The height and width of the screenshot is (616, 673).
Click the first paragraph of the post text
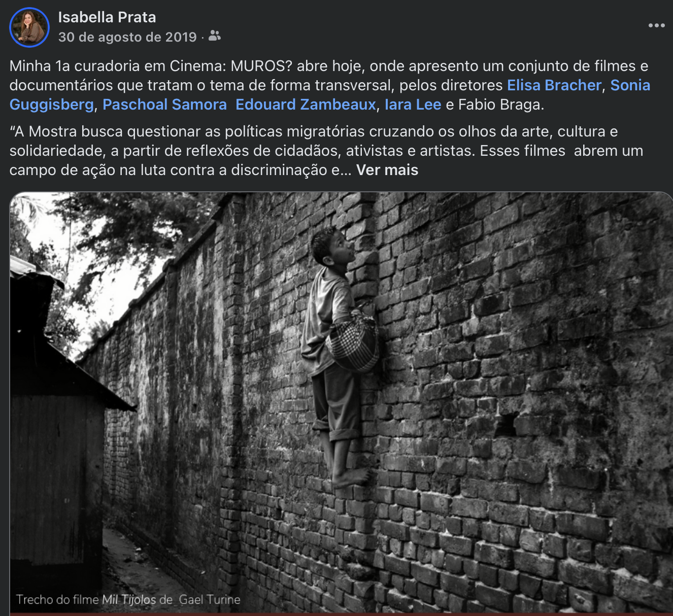pos(330,85)
